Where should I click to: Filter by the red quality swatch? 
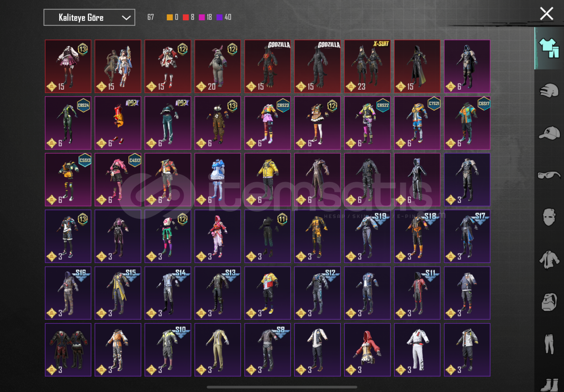[185, 17]
